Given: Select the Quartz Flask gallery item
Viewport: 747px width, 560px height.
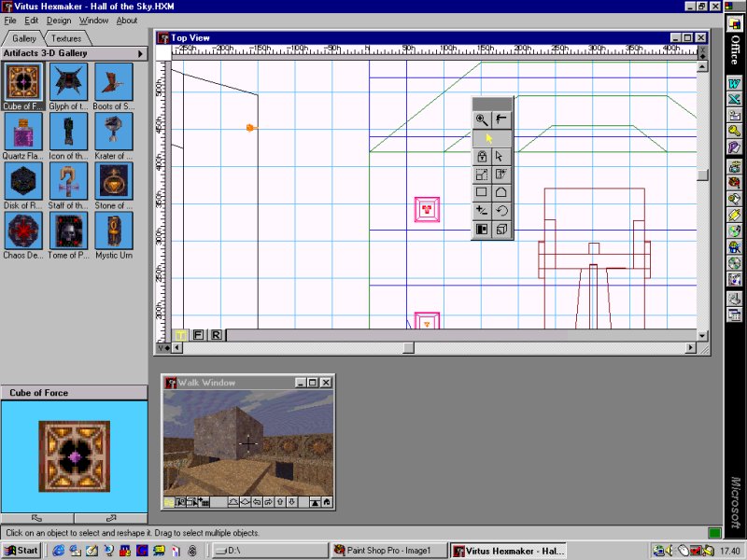Looking at the screenshot, I should coord(22,136).
